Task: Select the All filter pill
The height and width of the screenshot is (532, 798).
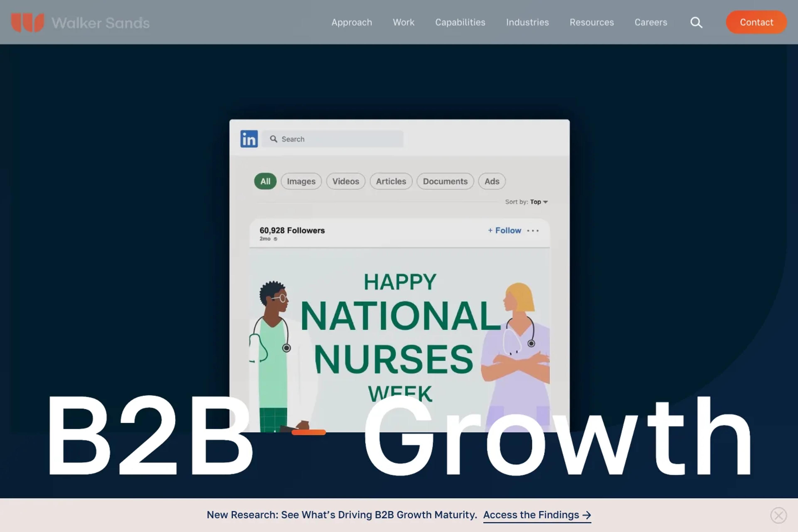Action: [265, 181]
